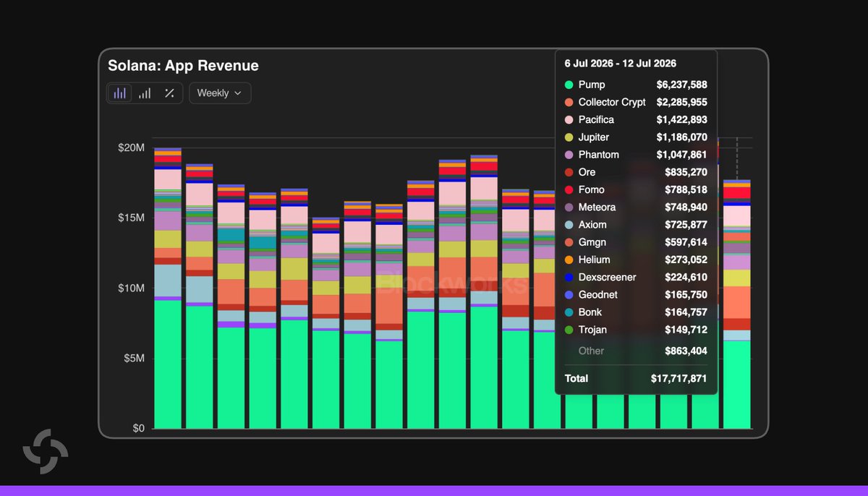Screen dimensions: 868x496
Task: Select the Meteora value $748,940
Action: click(x=686, y=208)
